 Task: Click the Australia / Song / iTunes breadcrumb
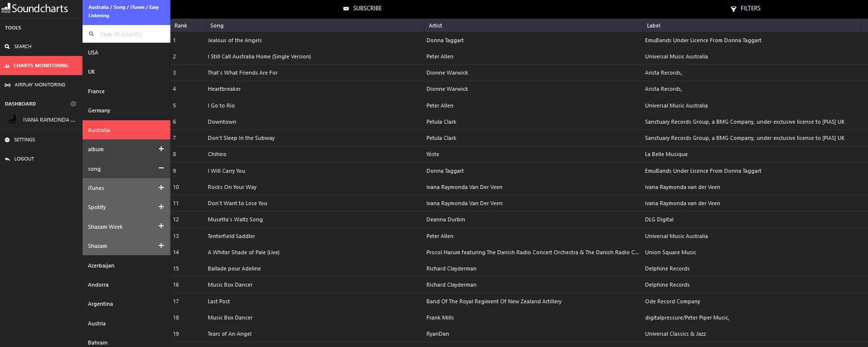[x=126, y=11]
